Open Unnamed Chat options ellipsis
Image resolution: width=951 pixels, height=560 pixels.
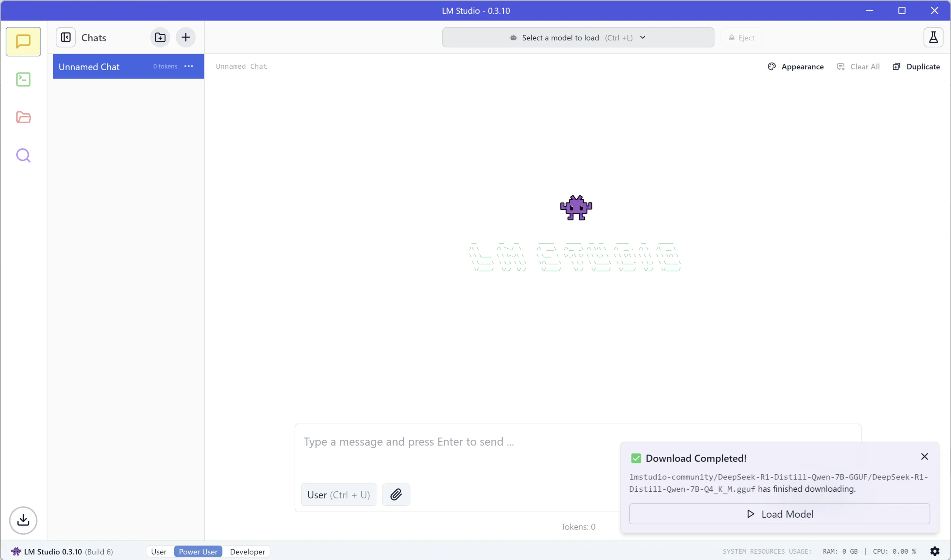pyautogui.click(x=189, y=66)
